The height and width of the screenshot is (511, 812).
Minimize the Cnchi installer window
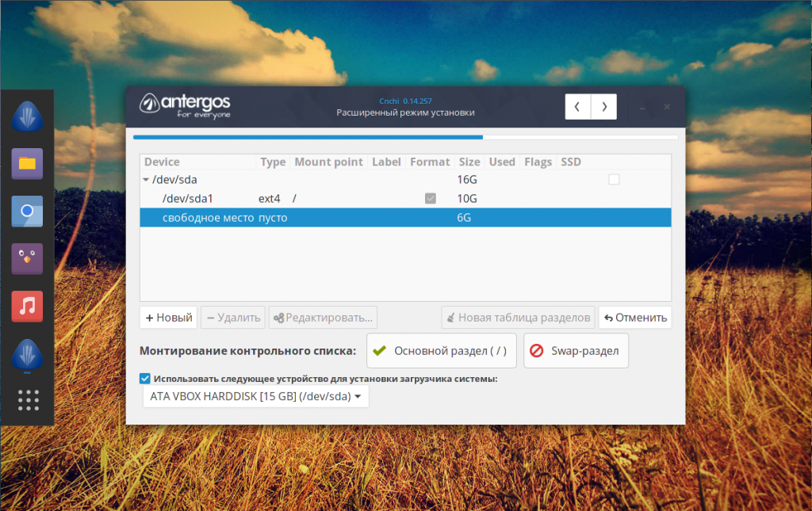coord(642,107)
